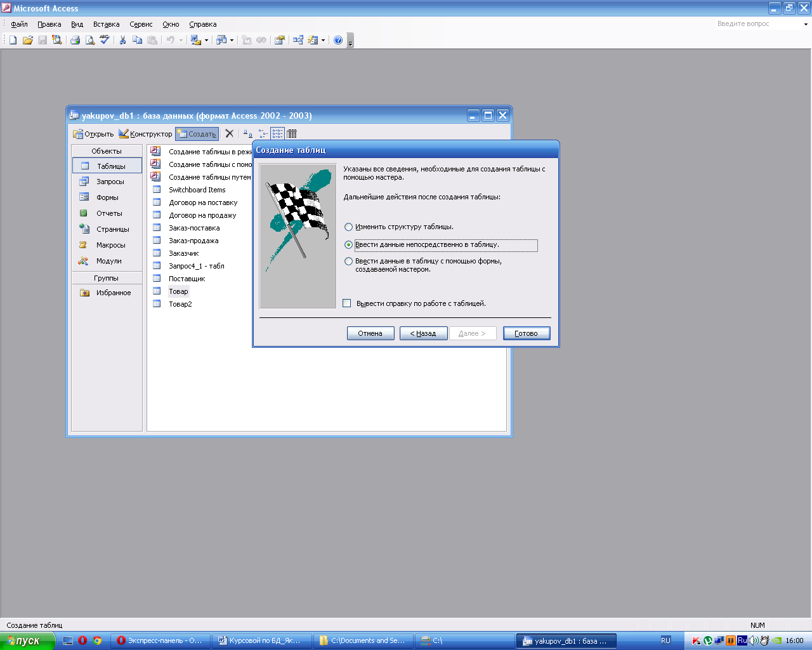Open the Вид menu
This screenshot has width=812, height=650.
point(77,24)
